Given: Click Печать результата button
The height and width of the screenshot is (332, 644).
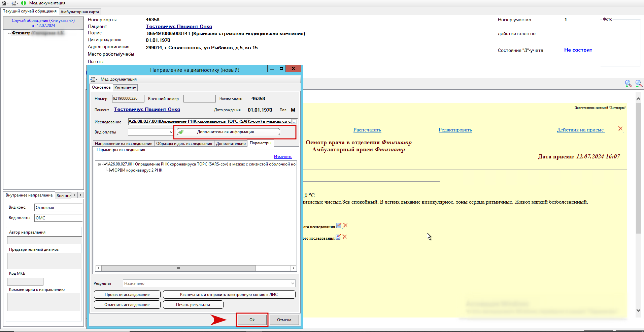Looking at the screenshot, I should click(x=193, y=305).
